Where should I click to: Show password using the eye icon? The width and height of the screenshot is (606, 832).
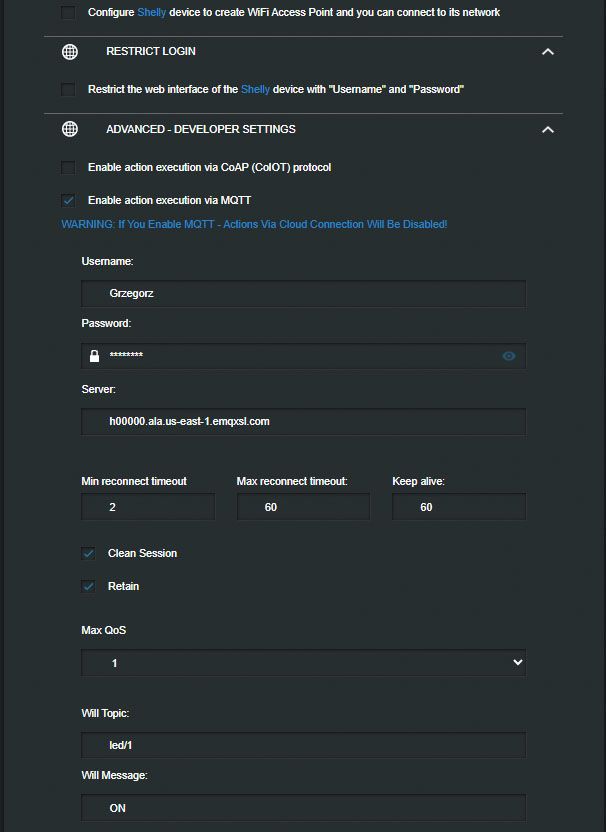point(508,356)
